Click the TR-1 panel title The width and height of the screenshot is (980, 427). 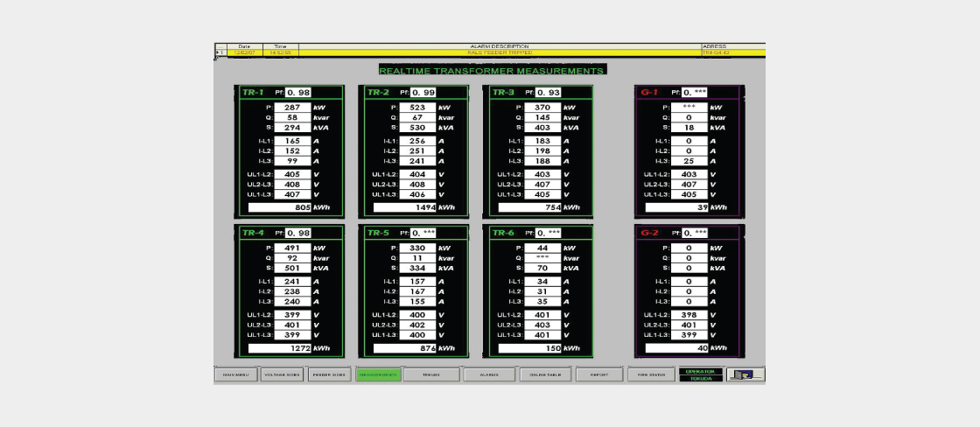(x=253, y=93)
